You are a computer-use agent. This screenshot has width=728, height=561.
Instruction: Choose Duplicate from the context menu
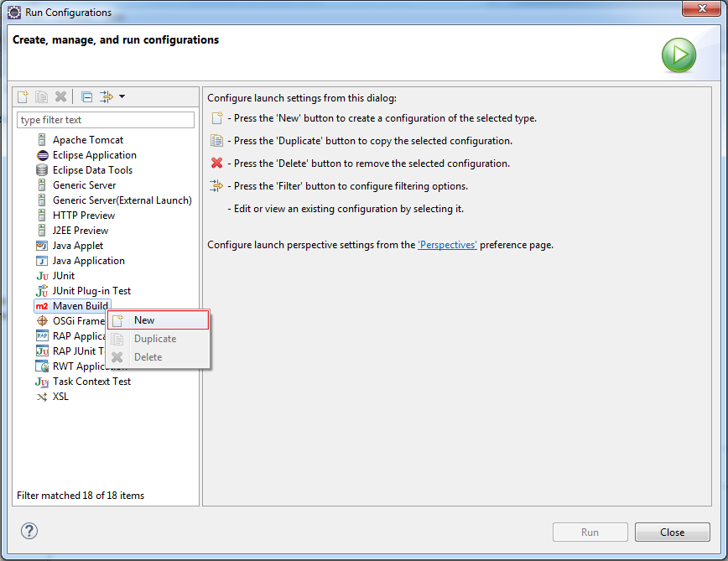[159, 339]
